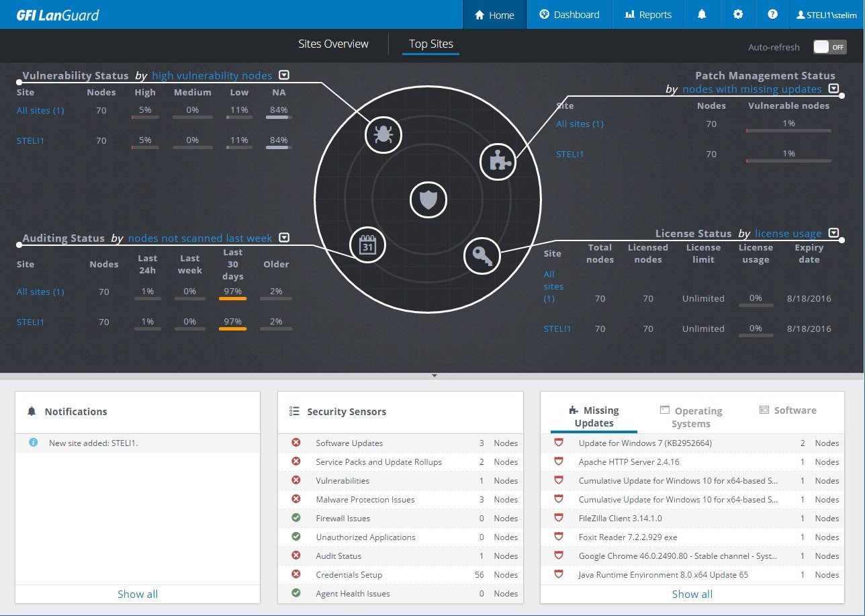Switch to the Sites Overview tab

click(333, 44)
